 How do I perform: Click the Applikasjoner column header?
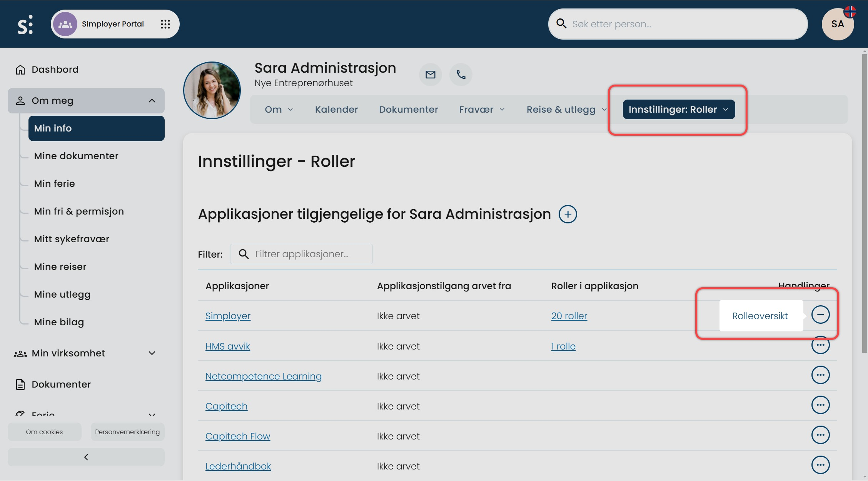point(237,286)
